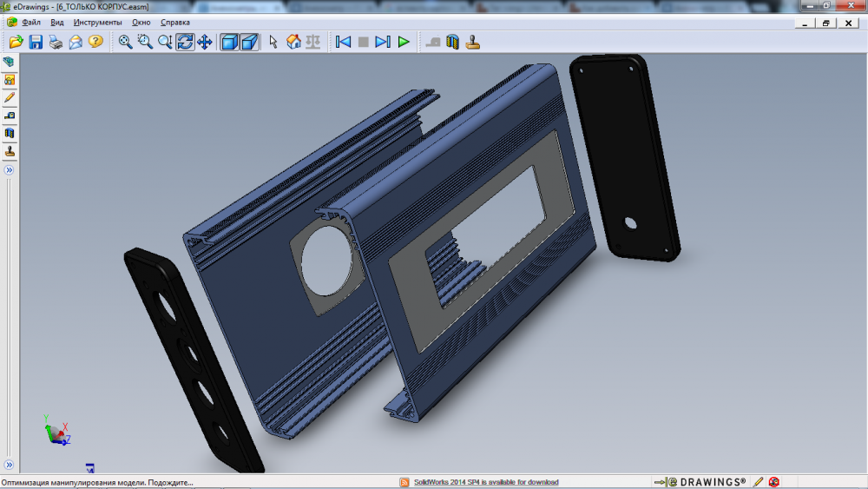Click the Section tool in top toolbar
868x489 pixels.
click(453, 42)
